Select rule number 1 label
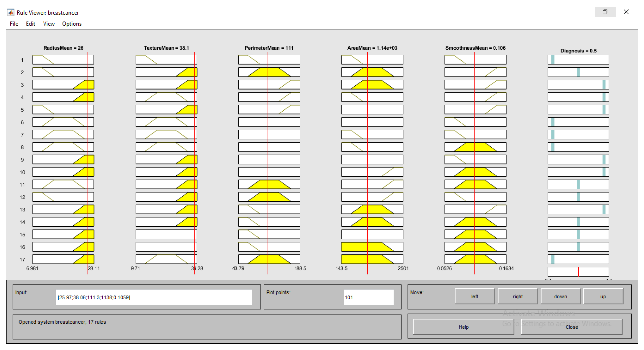 [22, 60]
